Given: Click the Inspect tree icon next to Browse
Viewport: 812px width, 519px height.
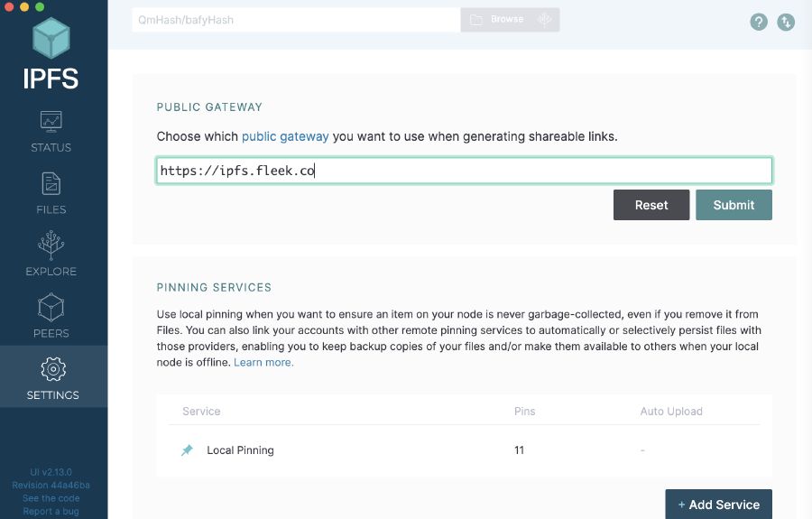Looking at the screenshot, I should coord(544,20).
